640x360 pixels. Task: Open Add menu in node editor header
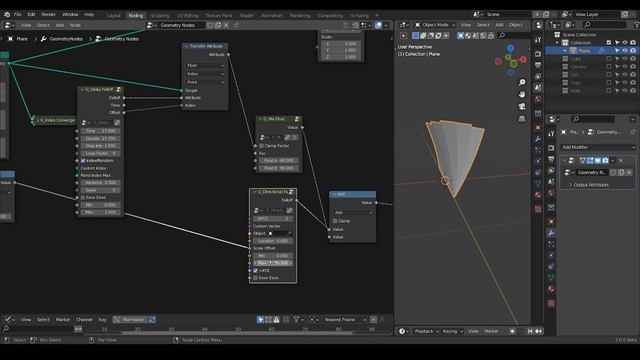pyautogui.click(x=60, y=25)
